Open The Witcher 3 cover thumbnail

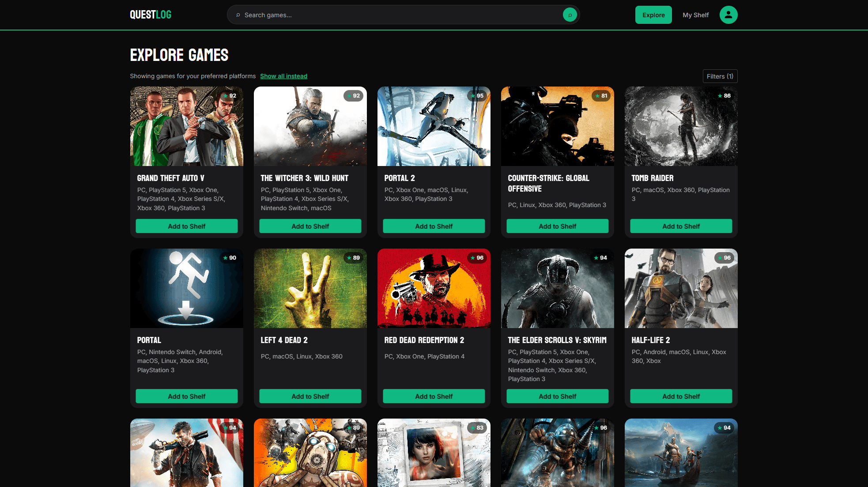click(310, 126)
